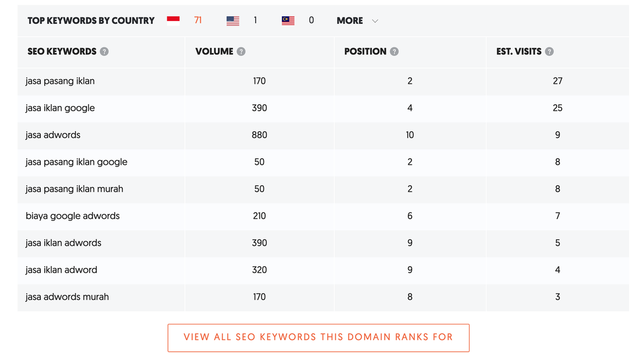Click the Indonesia flag icon

pyautogui.click(x=173, y=20)
